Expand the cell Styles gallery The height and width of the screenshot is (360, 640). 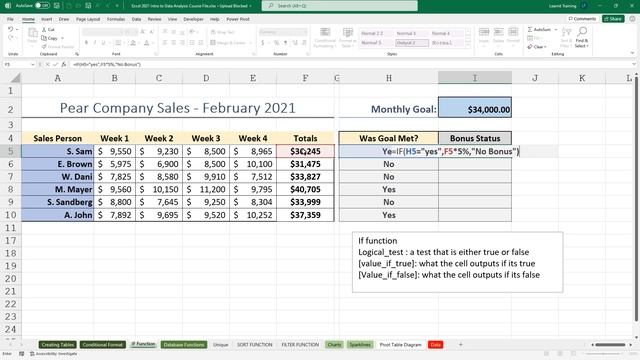coord(468,44)
